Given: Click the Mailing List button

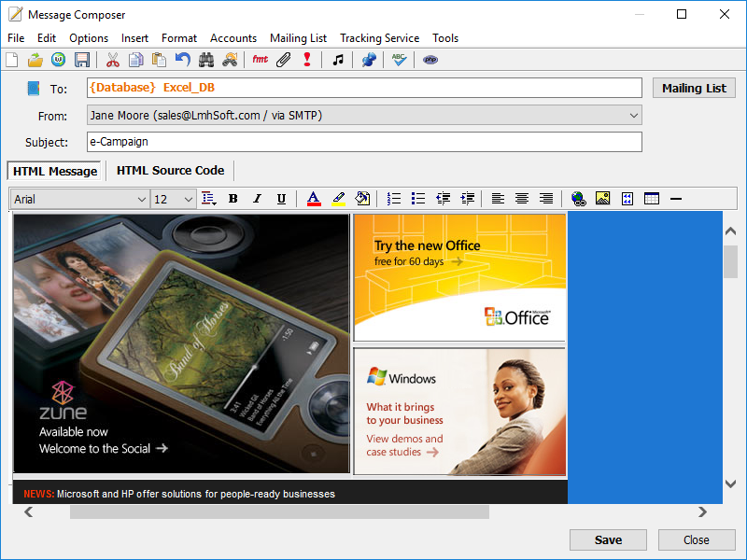Looking at the screenshot, I should 694,88.
